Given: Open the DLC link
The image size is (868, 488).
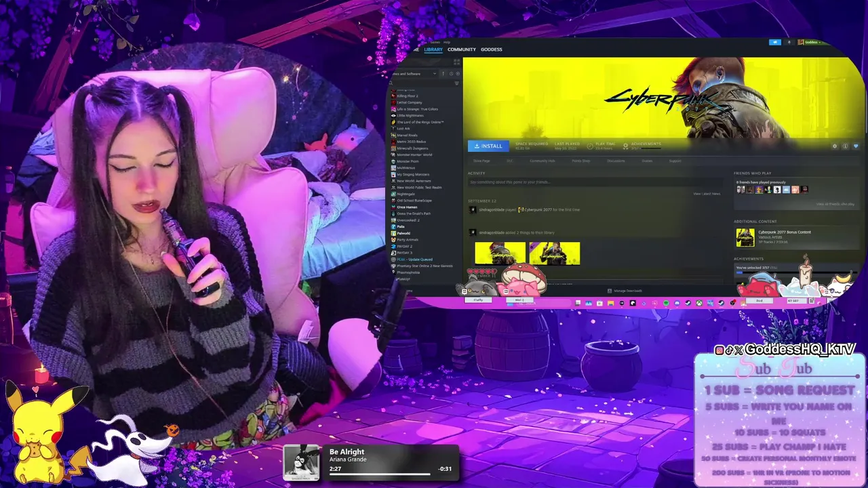Looking at the screenshot, I should pyautogui.click(x=510, y=161).
